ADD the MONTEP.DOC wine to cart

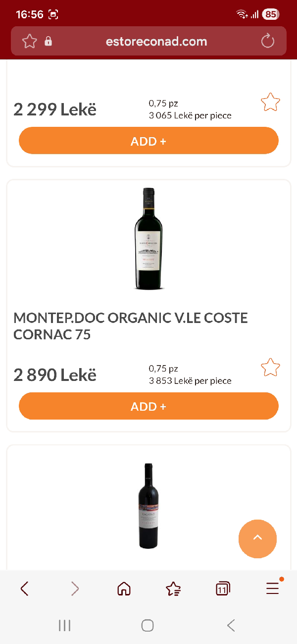[x=148, y=406]
